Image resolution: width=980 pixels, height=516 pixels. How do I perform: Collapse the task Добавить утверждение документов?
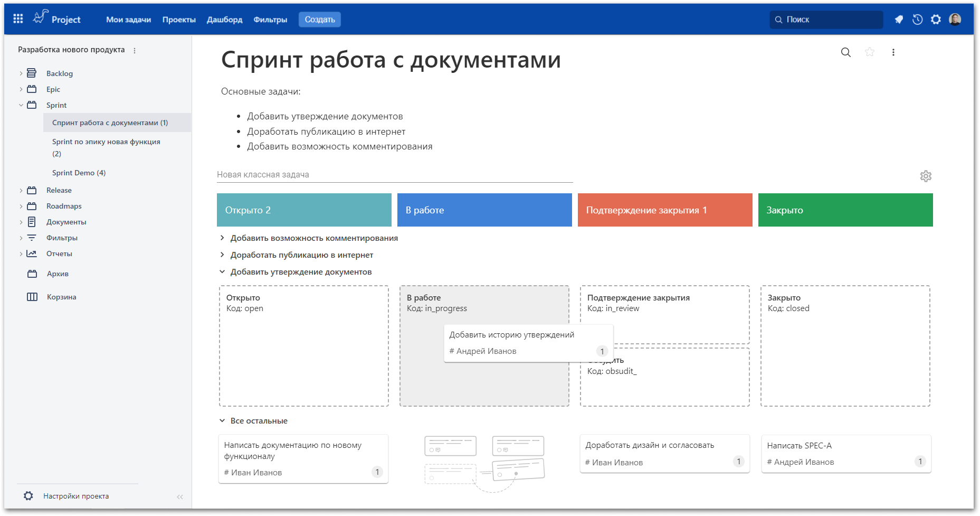(222, 271)
